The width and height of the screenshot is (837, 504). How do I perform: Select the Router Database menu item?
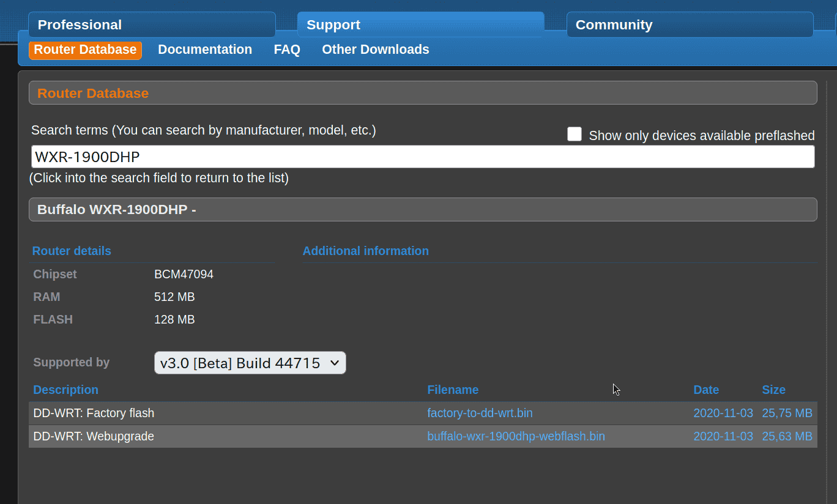click(x=85, y=50)
